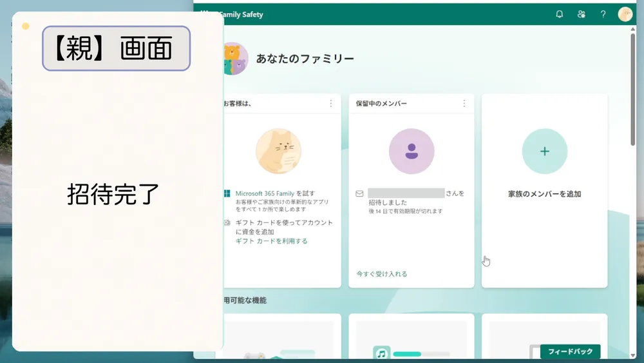Image resolution: width=644 pixels, height=363 pixels.
Task: Open the account profile avatar in header
Action: pyautogui.click(x=625, y=14)
